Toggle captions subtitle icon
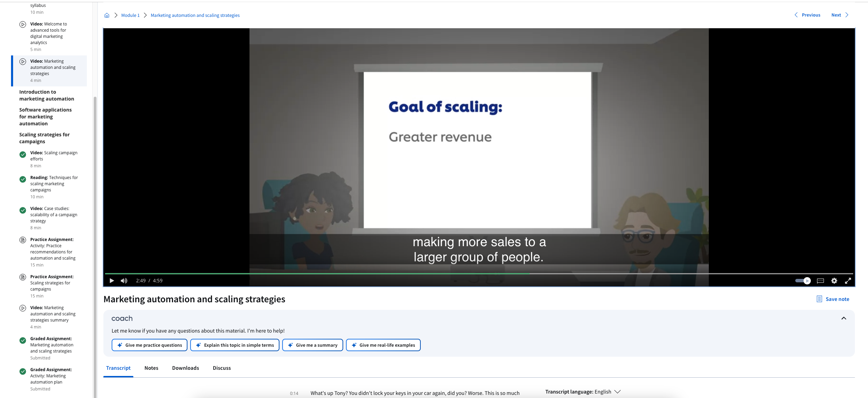Viewport: 868px width, 398px height. tap(820, 281)
